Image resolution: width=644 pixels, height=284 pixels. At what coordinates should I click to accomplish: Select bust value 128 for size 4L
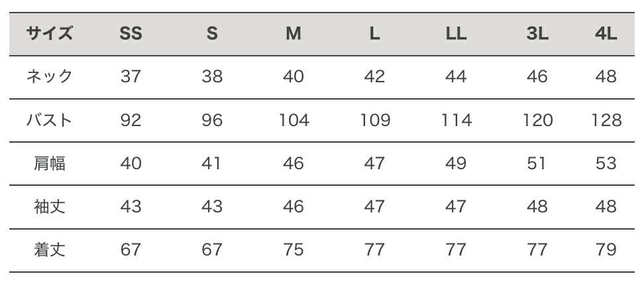point(606,120)
